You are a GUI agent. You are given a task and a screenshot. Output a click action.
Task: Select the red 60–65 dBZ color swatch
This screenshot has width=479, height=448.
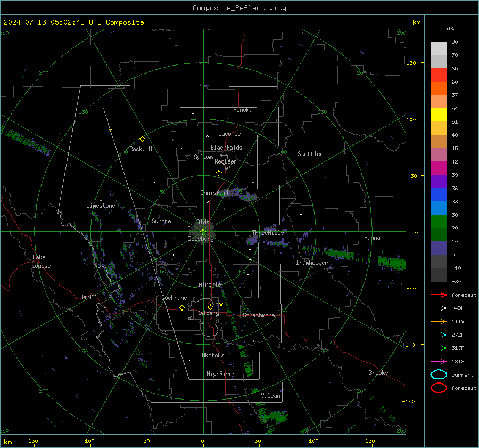(x=439, y=75)
